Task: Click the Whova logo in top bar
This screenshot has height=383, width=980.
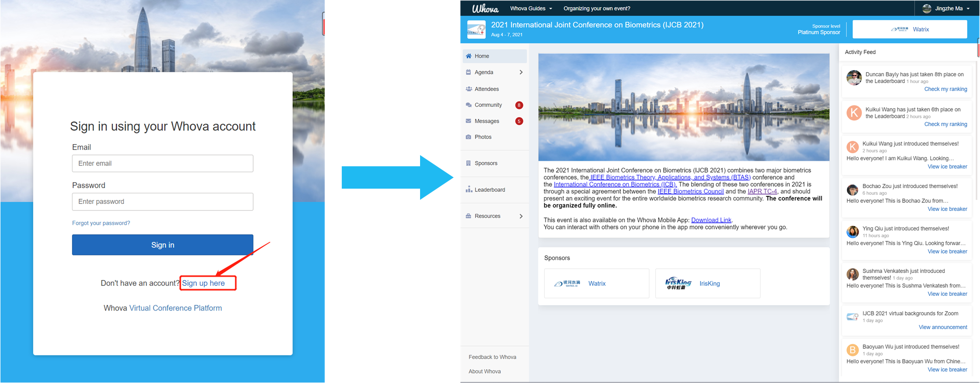Action: pyautogui.click(x=485, y=9)
